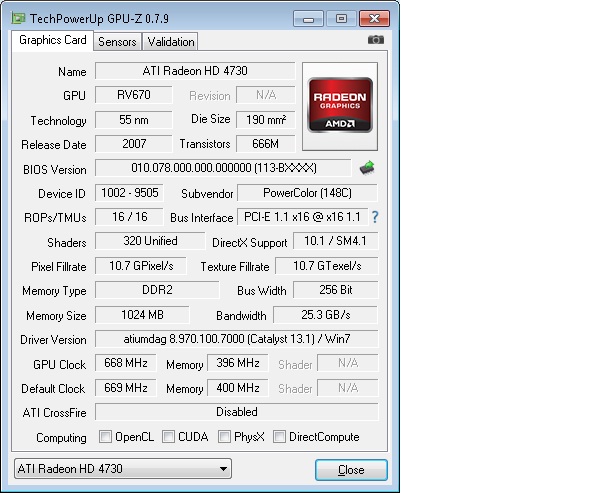Viewport: 614px width, 493px height.
Task: Click the Memory Type value DDR2
Action: pyautogui.click(x=157, y=290)
